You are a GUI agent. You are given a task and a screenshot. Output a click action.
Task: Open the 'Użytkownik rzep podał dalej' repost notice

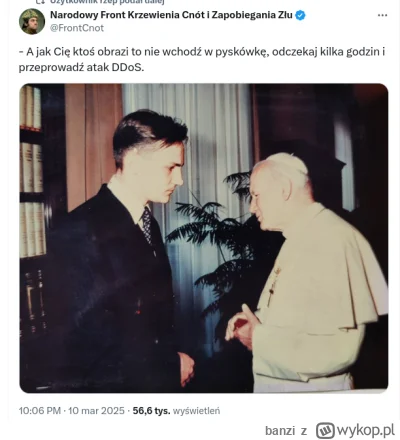coord(105,2)
